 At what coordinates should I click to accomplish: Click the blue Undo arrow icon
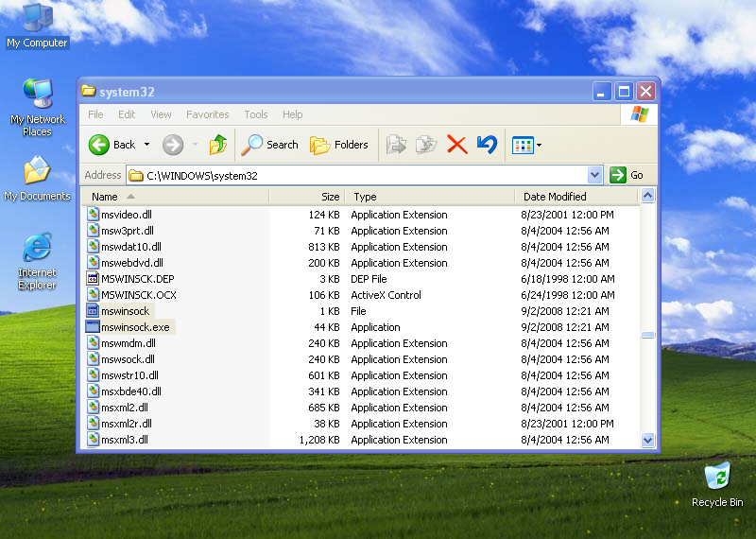pos(487,145)
